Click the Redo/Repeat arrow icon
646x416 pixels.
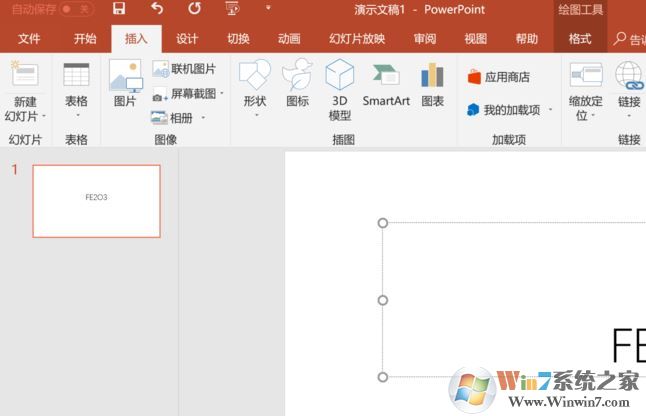click(194, 8)
